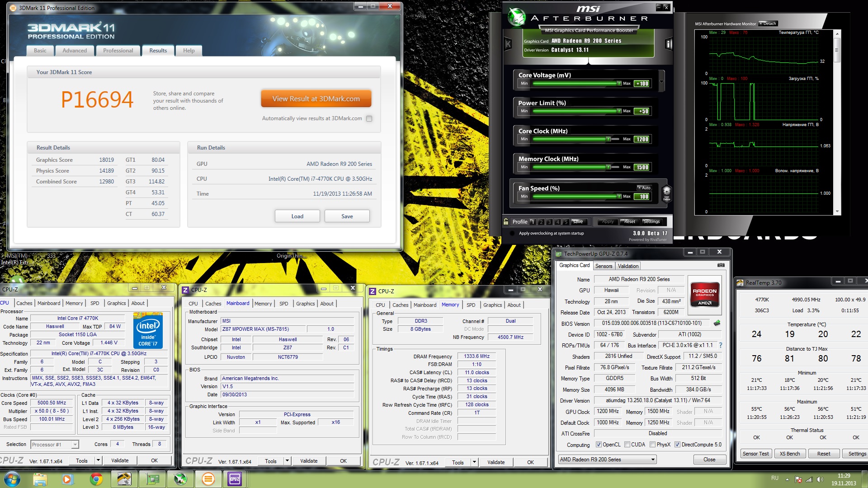Click the 3DMark Save button
Image resolution: width=868 pixels, height=488 pixels.
tap(347, 216)
